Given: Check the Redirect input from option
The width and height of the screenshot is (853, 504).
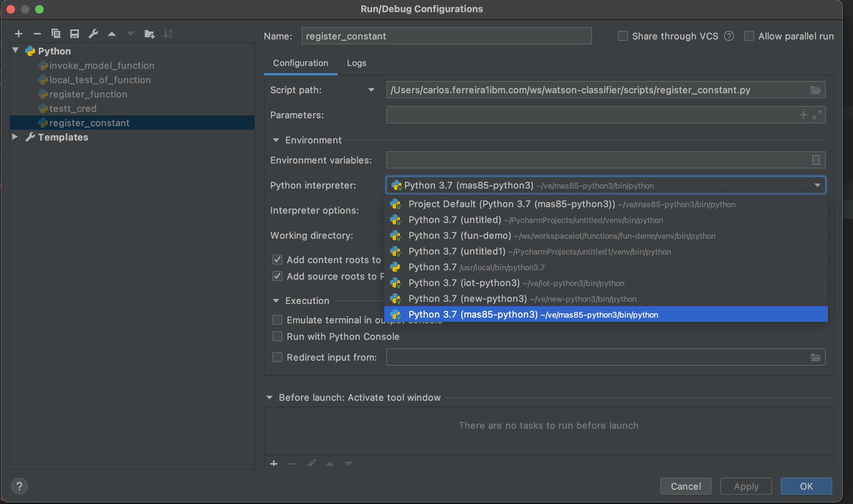Looking at the screenshot, I should click(x=277, y=357).
